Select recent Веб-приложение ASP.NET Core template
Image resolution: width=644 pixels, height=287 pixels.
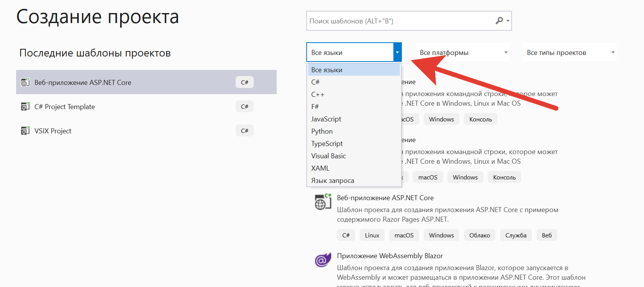146,82
